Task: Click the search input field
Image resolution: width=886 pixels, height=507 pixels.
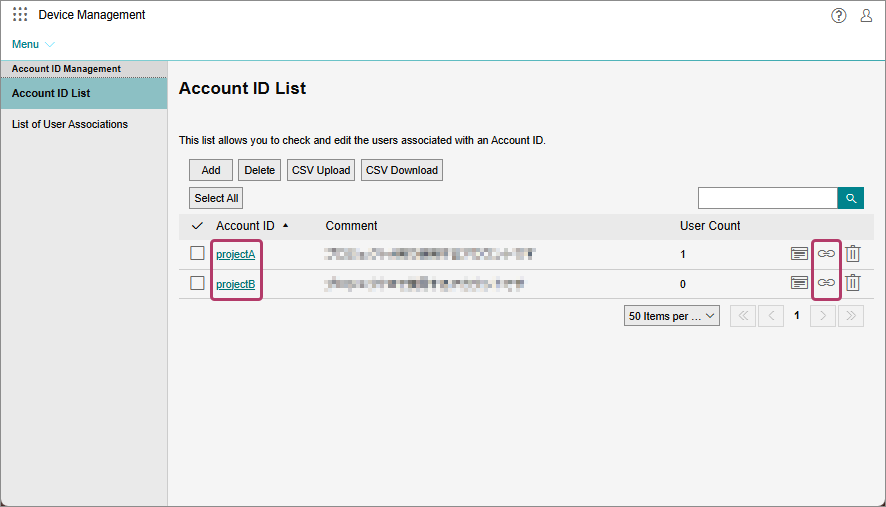Action: coord(767,198)
